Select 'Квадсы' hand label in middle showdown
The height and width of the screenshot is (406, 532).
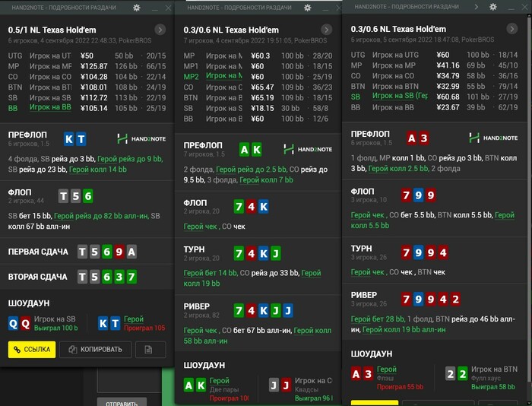[306, 389]
